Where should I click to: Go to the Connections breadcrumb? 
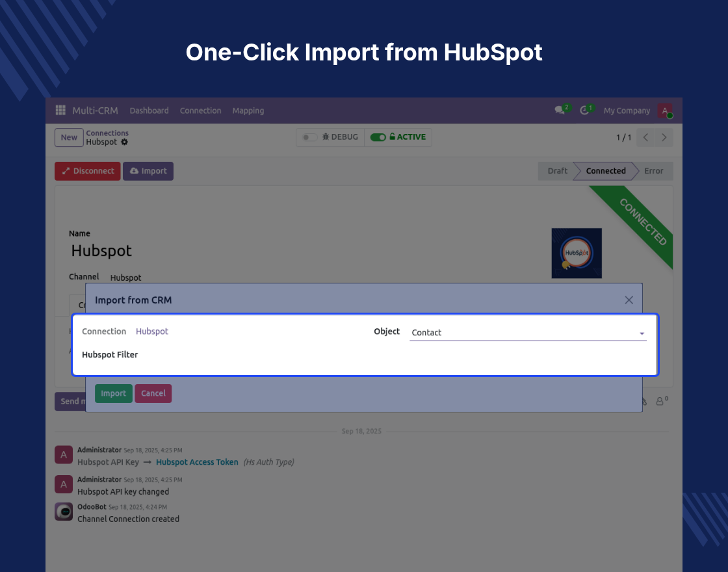[107, 133]
